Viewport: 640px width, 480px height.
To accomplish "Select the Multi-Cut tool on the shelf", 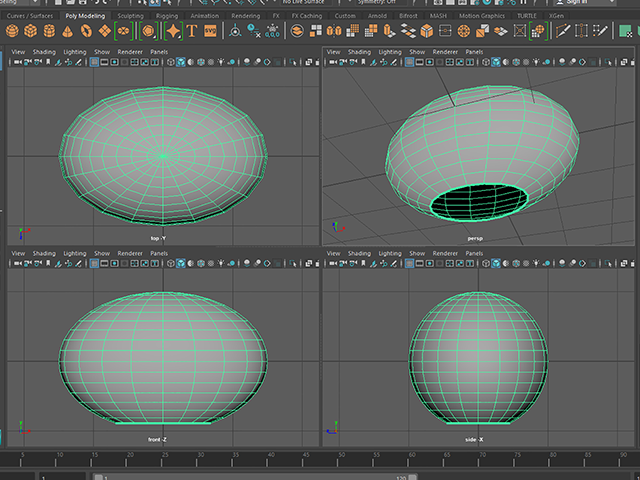I will (x=563, y=31).
